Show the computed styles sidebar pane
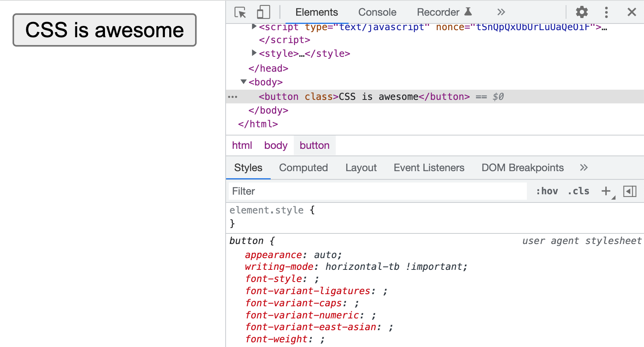Image resolution: width=644 pixels, height=347 pixels. (630, 191)
